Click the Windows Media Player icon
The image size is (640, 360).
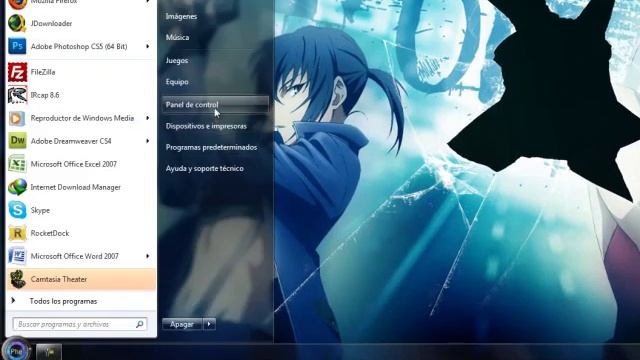(17, 118)
